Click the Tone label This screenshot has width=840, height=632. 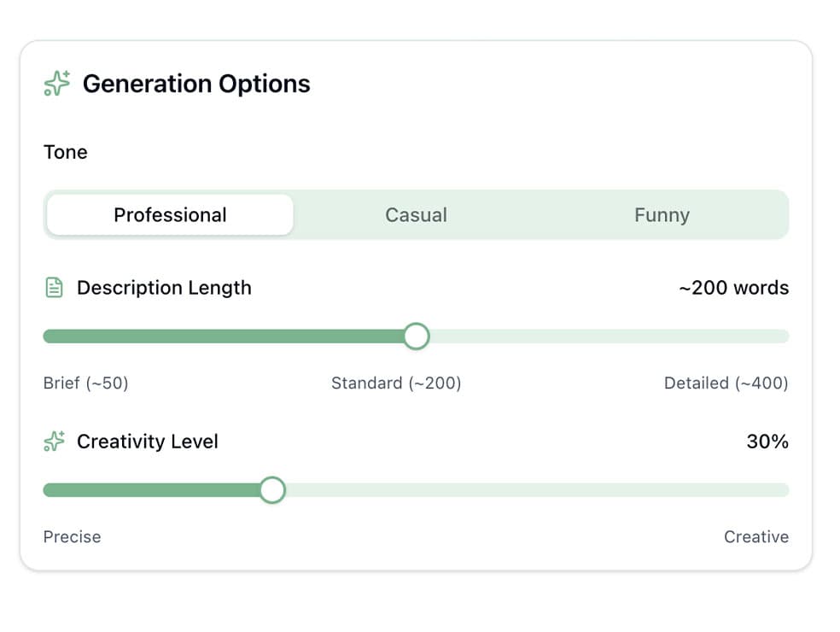click(x=65, y=152)
